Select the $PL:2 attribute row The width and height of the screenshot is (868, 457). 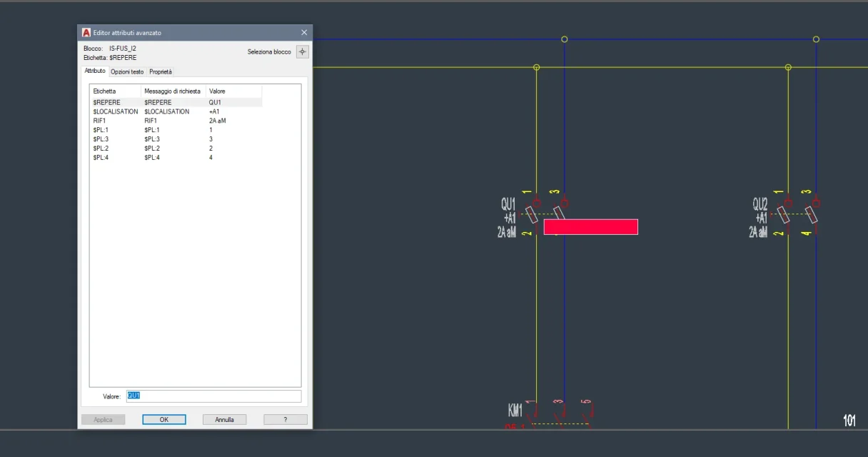point(176,148)
